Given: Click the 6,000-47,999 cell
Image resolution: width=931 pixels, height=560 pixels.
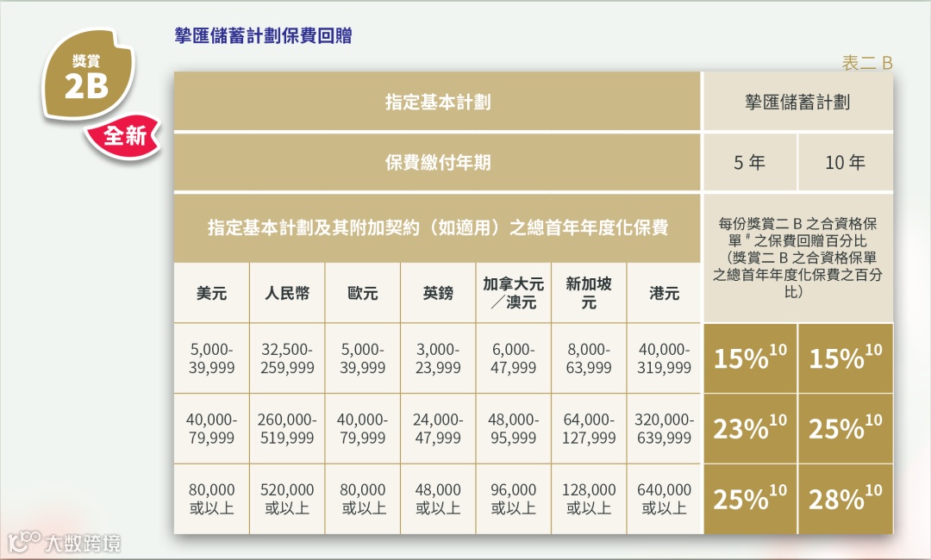Looking at the screenshot, I should (x=514, y=358).
